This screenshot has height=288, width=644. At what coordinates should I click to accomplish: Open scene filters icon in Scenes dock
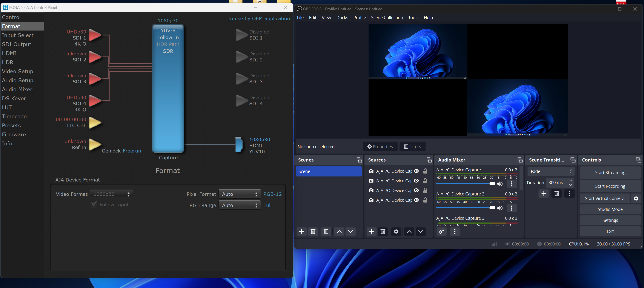click(326, 232)
